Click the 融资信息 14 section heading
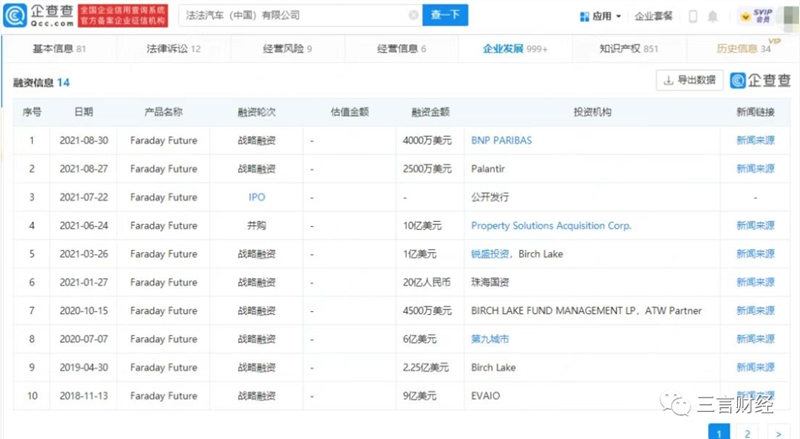 41,83
